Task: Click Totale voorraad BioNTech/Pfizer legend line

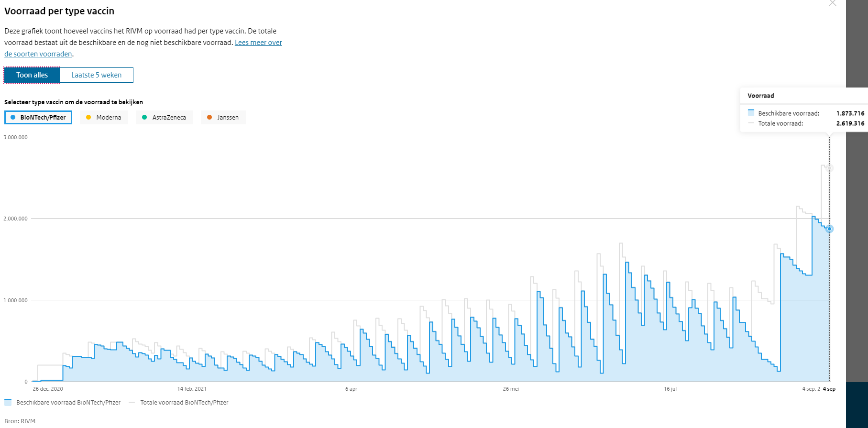Action: [x=132, y=403]
